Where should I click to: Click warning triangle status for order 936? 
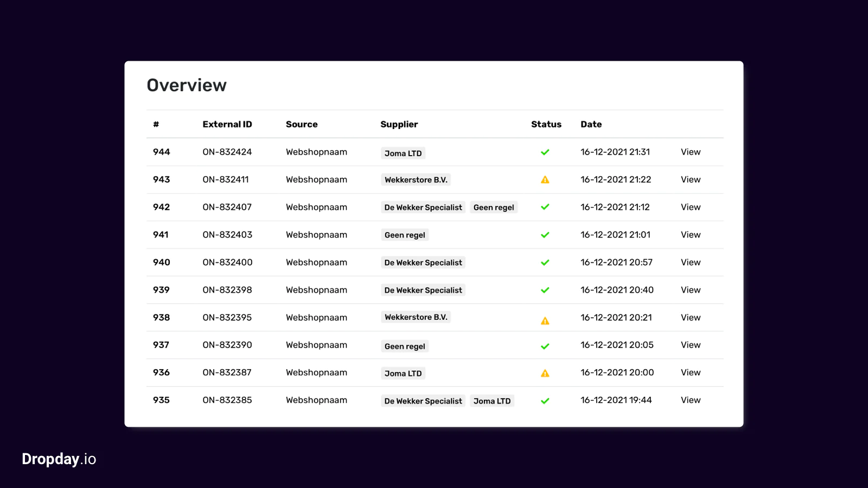point(545,373)
